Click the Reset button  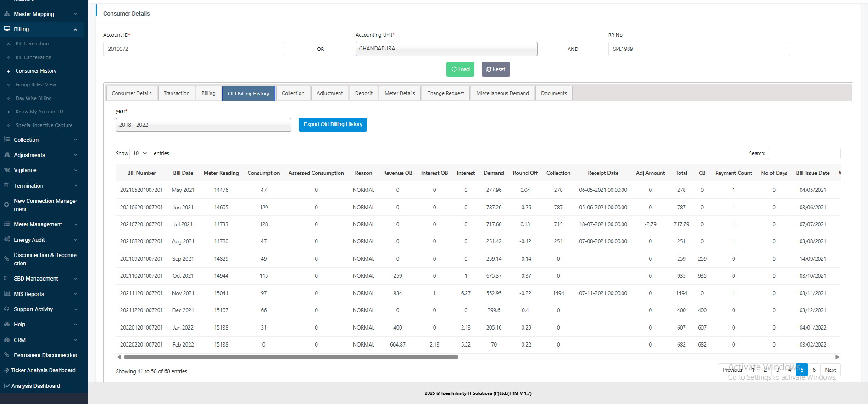(x=496, y=69)
